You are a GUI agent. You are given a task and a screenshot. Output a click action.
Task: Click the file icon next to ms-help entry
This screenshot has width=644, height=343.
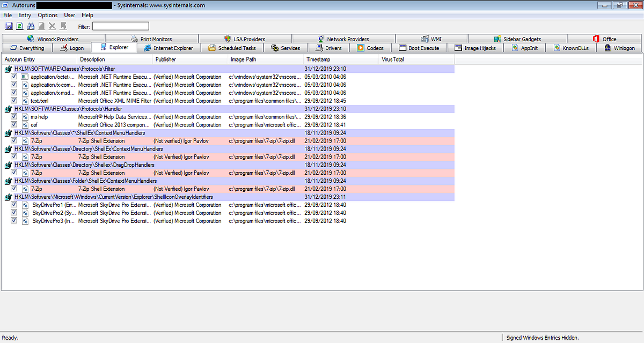(25, 116)
